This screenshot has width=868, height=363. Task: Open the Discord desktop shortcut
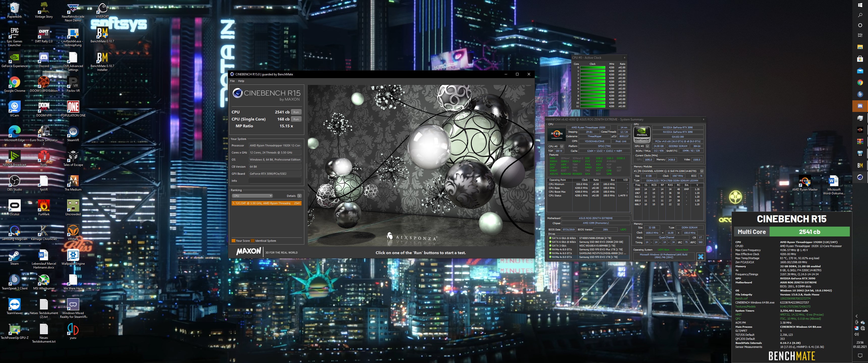44,60
